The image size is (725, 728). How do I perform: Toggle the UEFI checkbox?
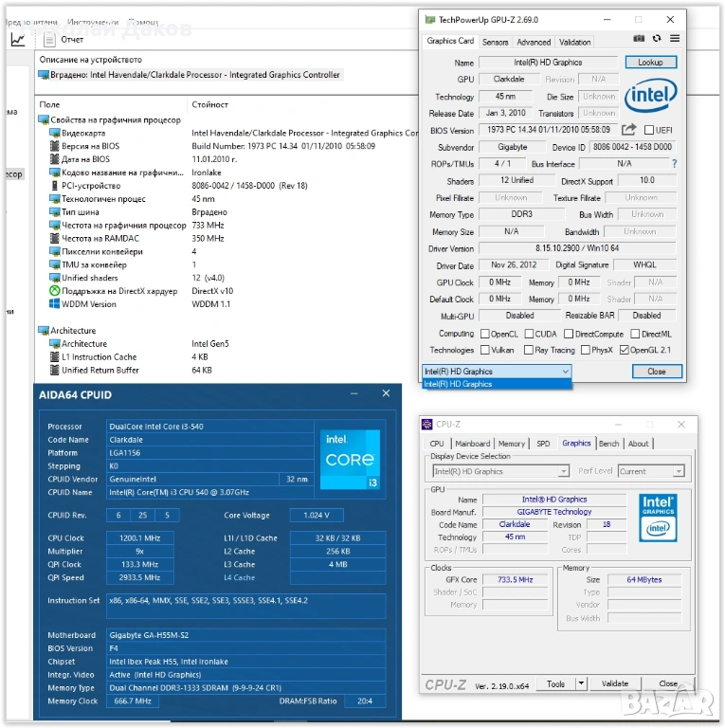[649, 131]
